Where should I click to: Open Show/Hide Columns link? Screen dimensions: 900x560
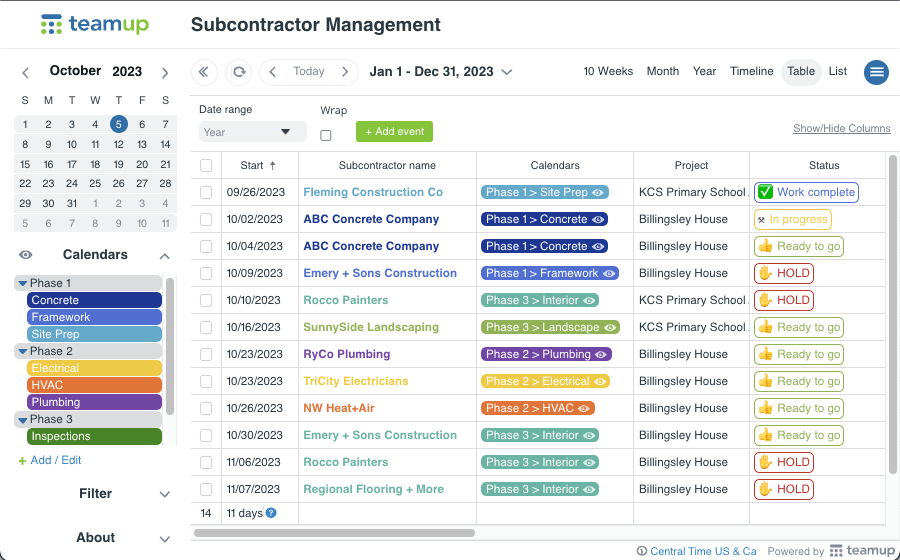(842, 129)
